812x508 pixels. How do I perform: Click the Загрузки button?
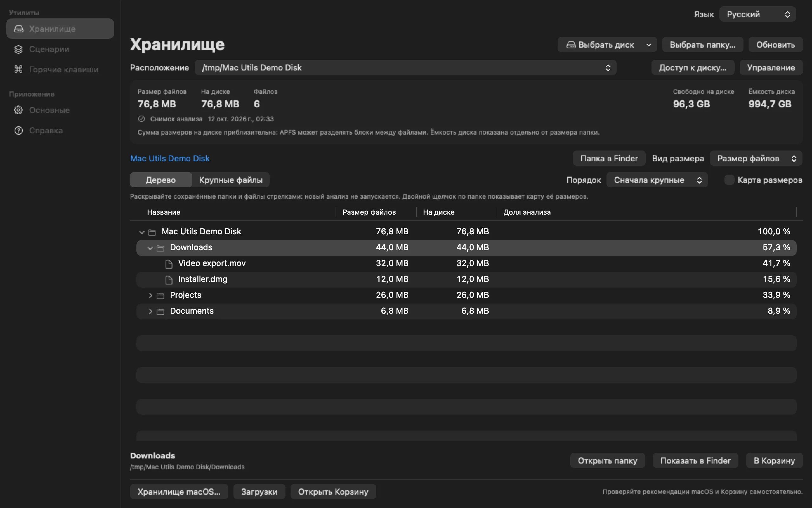(259, 492)
